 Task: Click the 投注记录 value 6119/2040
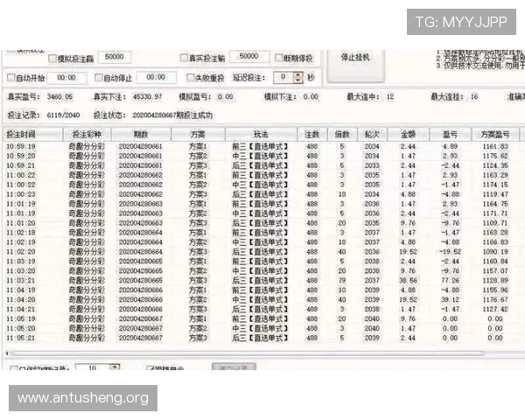63,115
